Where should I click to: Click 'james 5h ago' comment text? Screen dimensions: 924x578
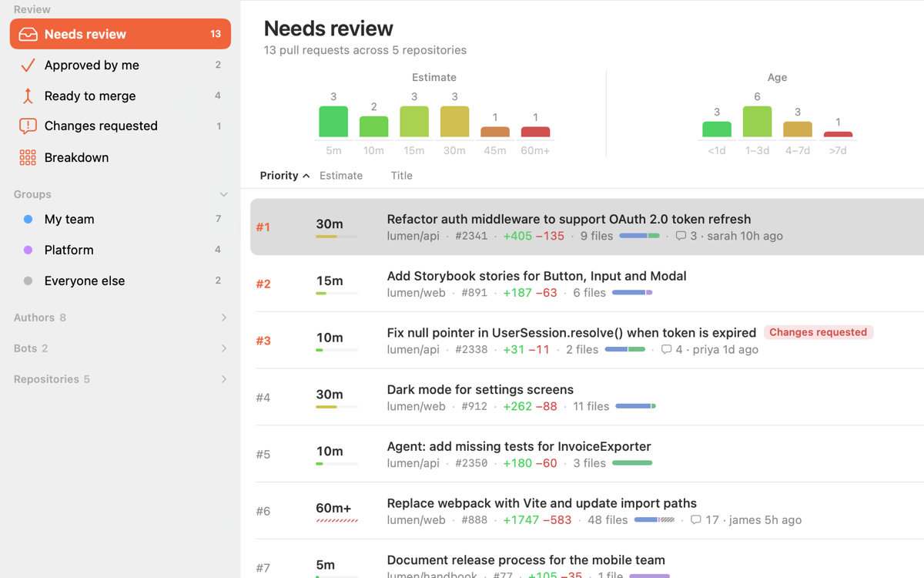[x=765, y=519]
